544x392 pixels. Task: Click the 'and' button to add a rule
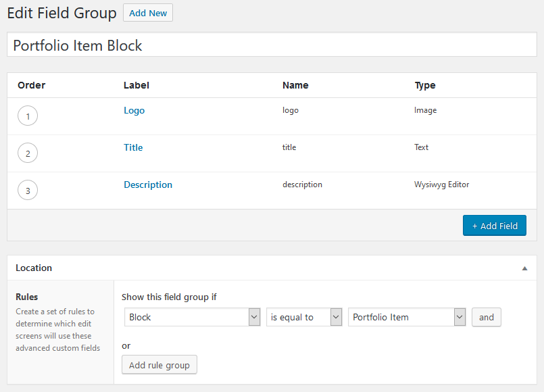click(486, 317)
